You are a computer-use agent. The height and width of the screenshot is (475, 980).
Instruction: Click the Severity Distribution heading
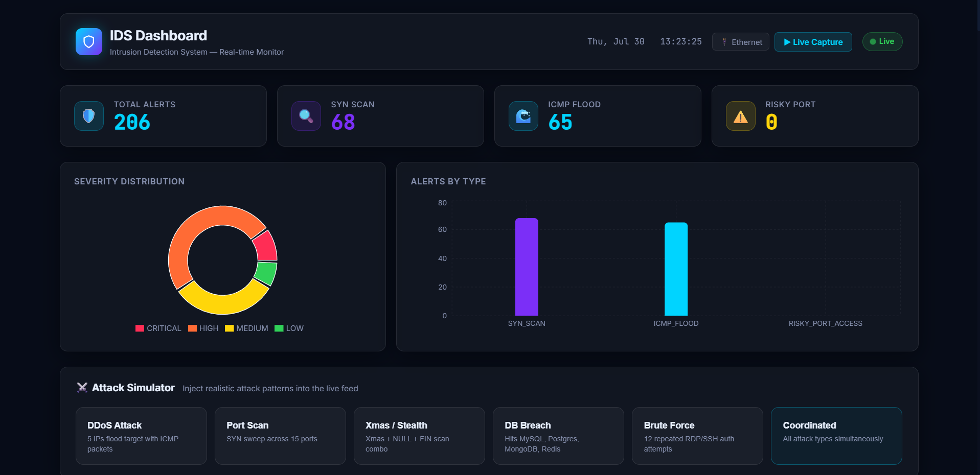pos(129,181)
